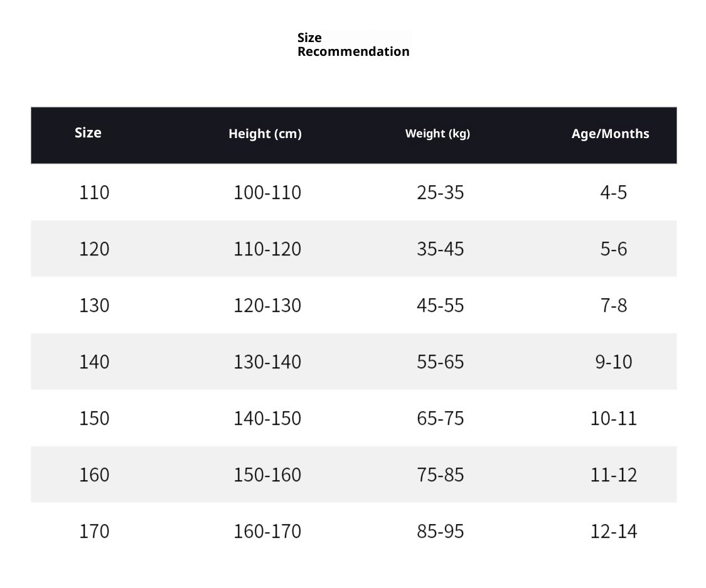Click size 140 in the Size column
This screenshot has height=588, width=706.
[x=94, y=361]
